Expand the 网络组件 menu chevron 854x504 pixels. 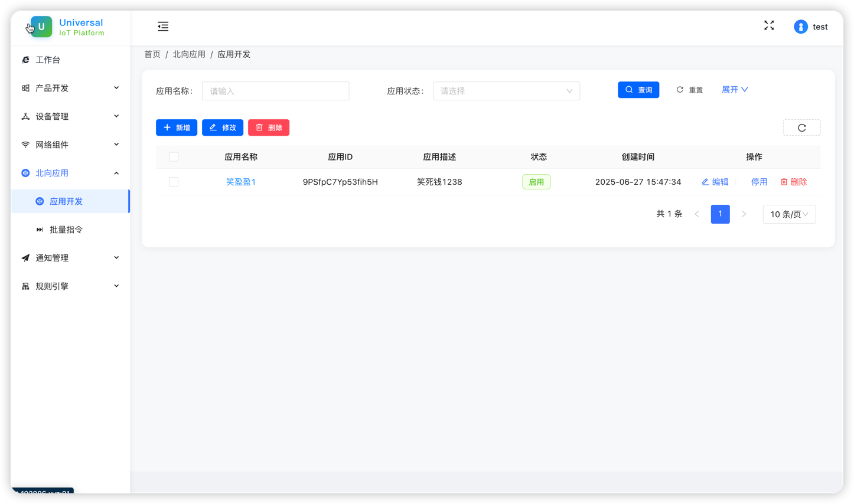pyautogui.click(x=116, y=145)
